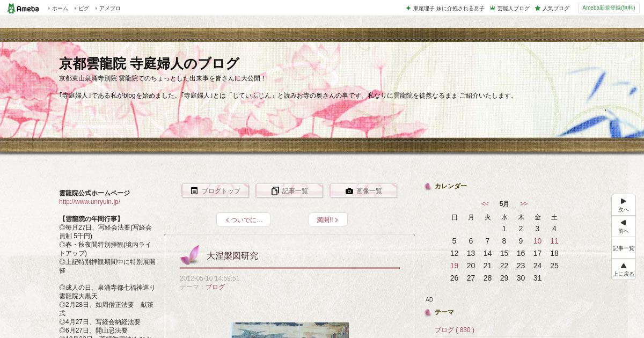Open article title 大涅槃図研究
The width and height of the screenshot is (644, 338).
(x=232, y=256)
